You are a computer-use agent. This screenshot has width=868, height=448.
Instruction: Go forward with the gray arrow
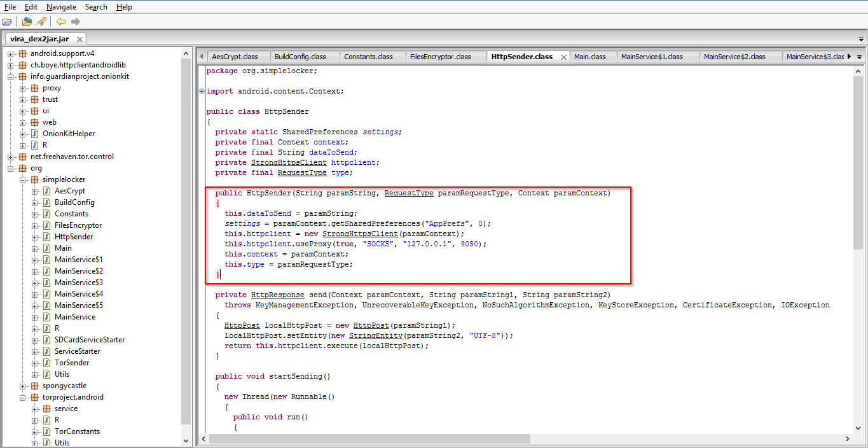(x=76, y=22)
